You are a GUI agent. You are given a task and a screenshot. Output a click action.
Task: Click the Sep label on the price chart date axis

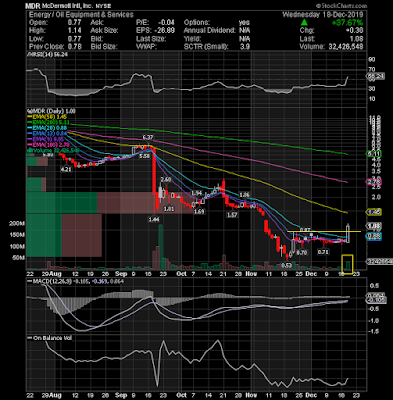tap(121, 274)
